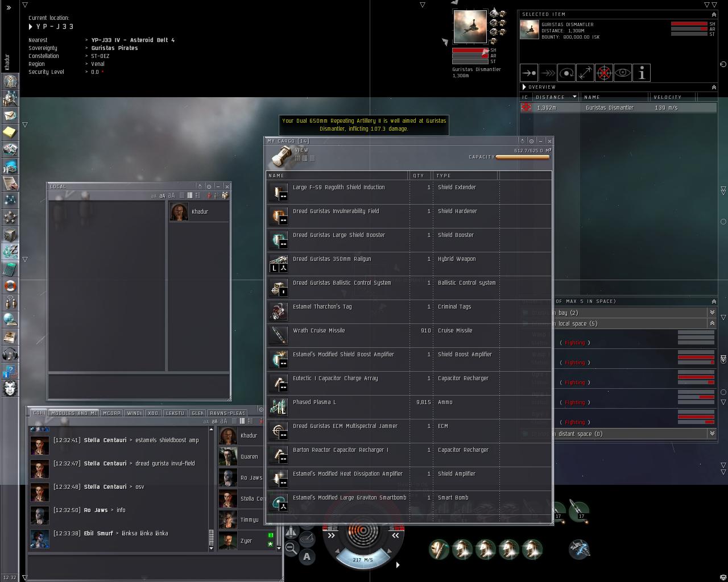Set largest font size in corp chat
This screenshot has width=728, height=582.
[224, 421]
